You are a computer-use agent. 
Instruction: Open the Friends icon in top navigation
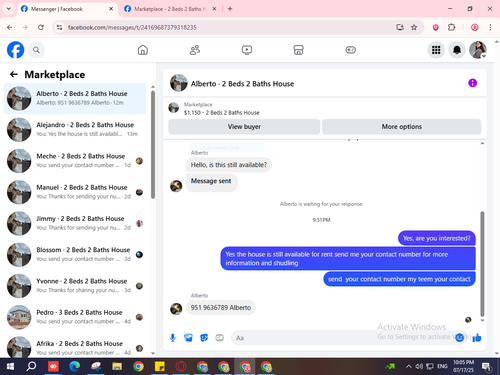[x=195, y=50]
